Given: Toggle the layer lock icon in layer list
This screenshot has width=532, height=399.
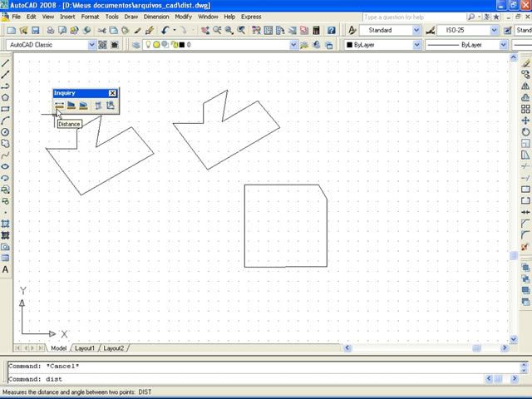Looking at the screenshot, I should point(174,44).
